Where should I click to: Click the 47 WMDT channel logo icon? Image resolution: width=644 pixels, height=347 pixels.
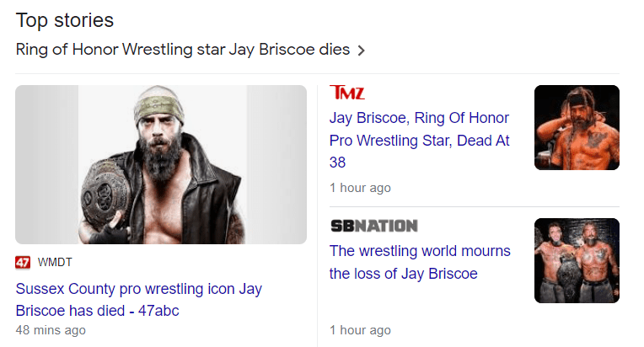point(23,263)
